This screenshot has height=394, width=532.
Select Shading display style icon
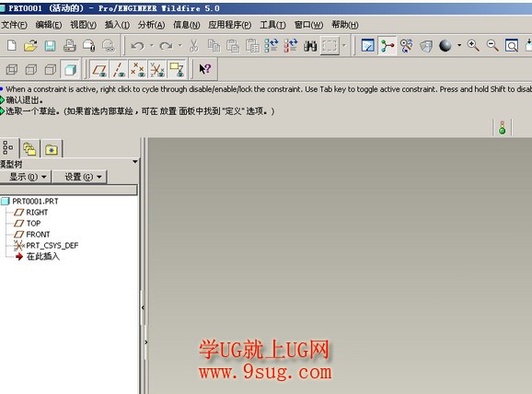point(70,70)
